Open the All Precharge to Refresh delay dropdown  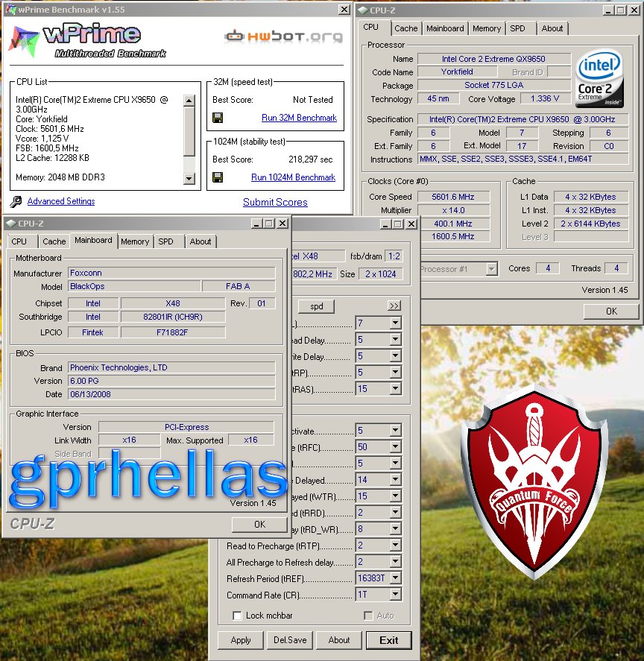395,562
